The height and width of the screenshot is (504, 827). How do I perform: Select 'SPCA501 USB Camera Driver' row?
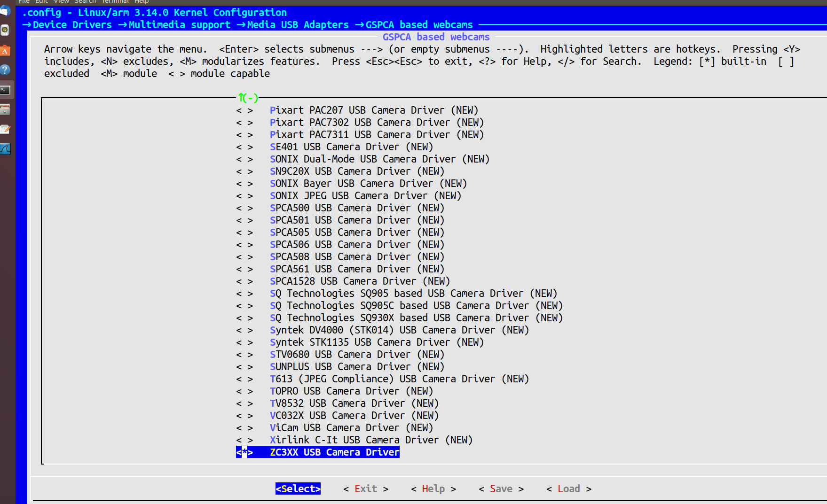click(x=340, y=220)
